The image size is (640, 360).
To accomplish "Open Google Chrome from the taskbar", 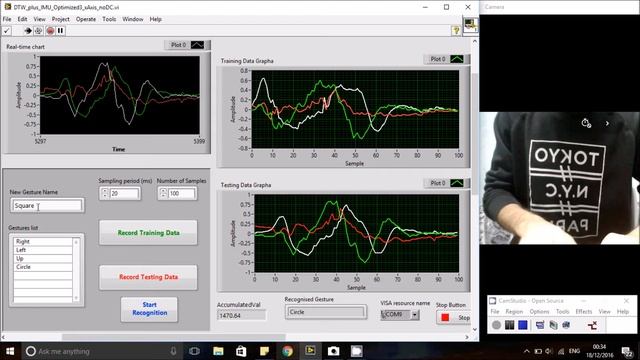I will 287,351.
